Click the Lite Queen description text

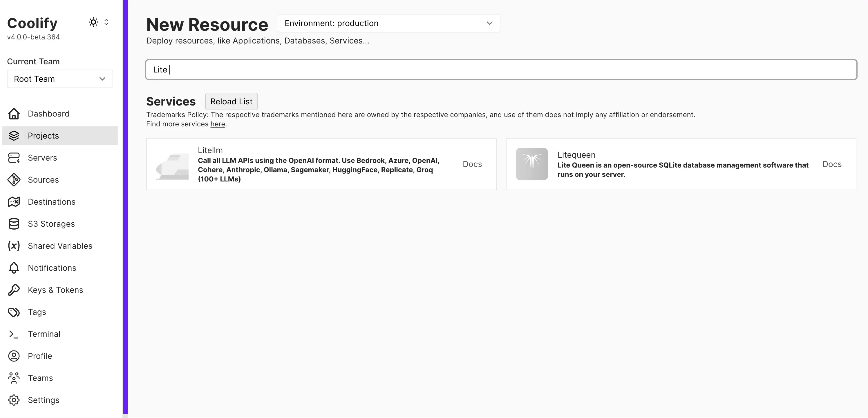pyautogui.click(x=683, y=170)
